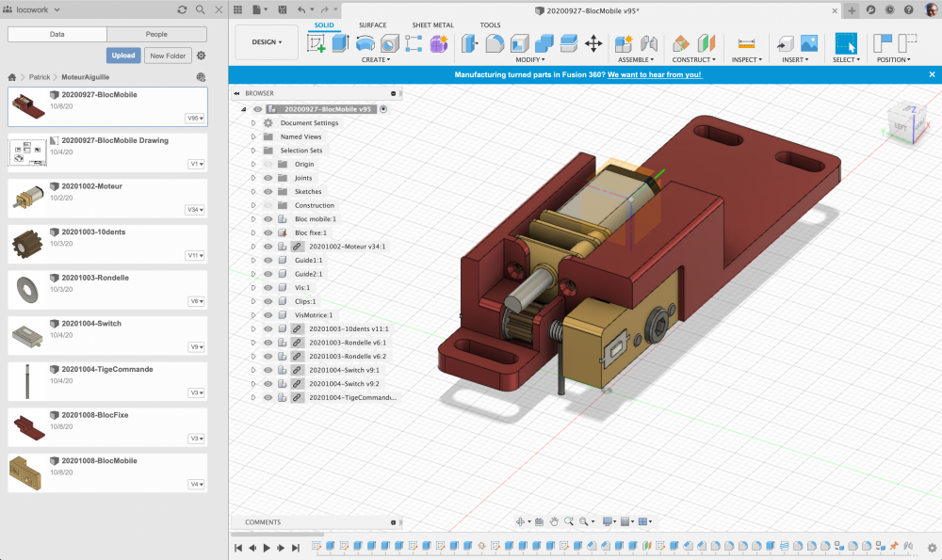Switch to the People tab

(156, 34)
